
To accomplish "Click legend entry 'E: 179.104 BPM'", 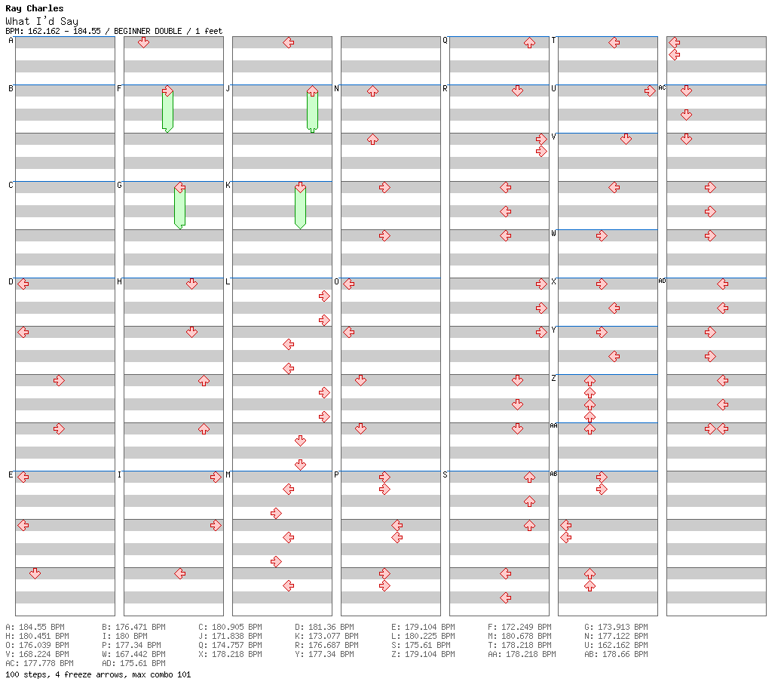I will coord(423,627).
